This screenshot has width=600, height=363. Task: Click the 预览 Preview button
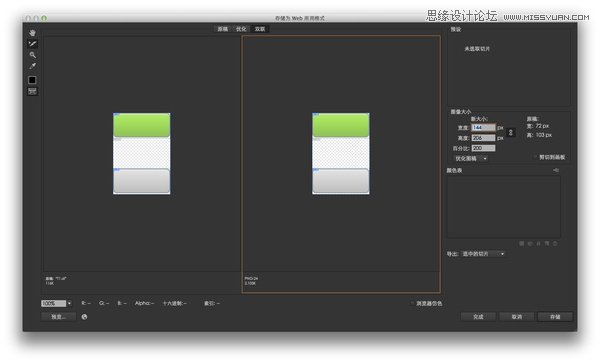click(59, 317)
